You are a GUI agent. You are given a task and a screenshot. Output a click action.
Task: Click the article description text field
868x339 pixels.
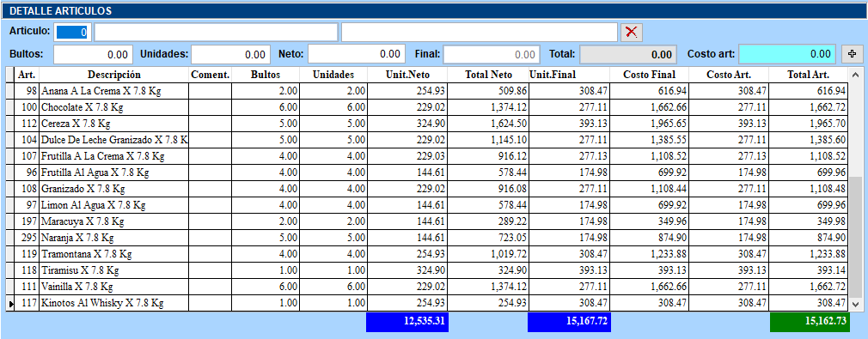(216, 32)
